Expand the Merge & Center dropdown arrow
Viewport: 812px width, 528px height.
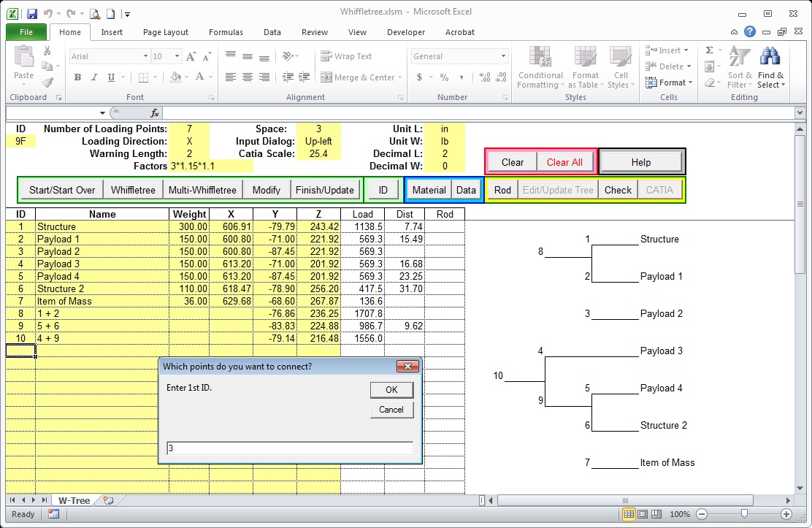tap(399, 77)
